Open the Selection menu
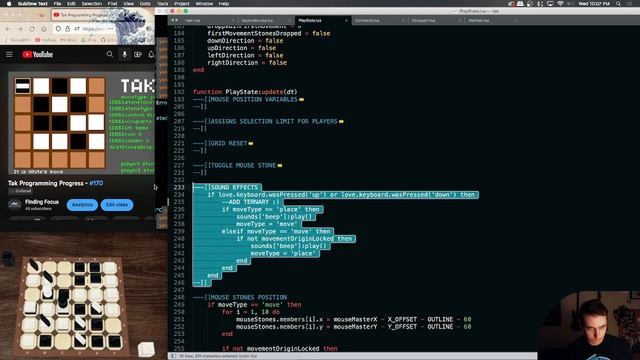Image resolution: width=640 pixels, height=360 pixels. click(x=92, y=4)
